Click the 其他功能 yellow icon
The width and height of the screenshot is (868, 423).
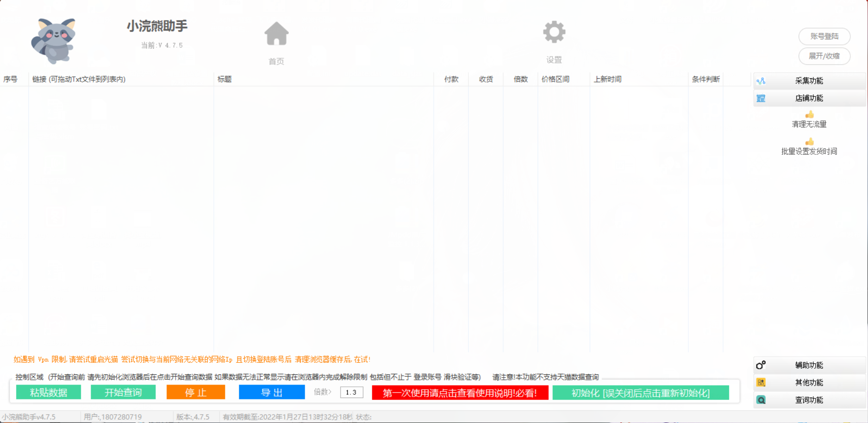[x=761, y=383]
